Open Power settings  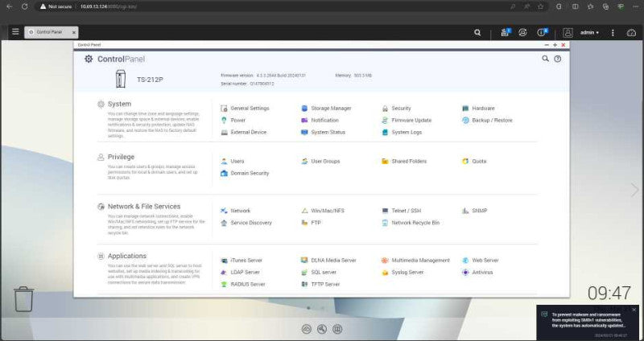[x=233, y=120]
